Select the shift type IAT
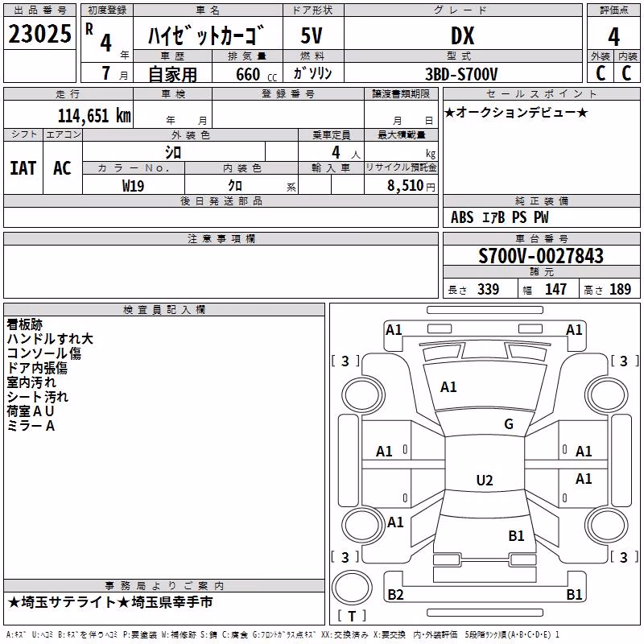644x644 pixels. (23, 168)
